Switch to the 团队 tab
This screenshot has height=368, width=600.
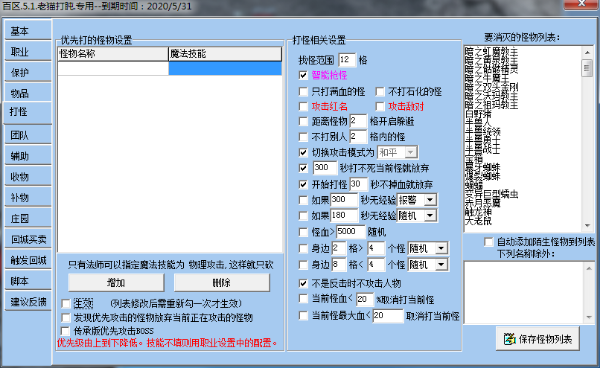28,135
